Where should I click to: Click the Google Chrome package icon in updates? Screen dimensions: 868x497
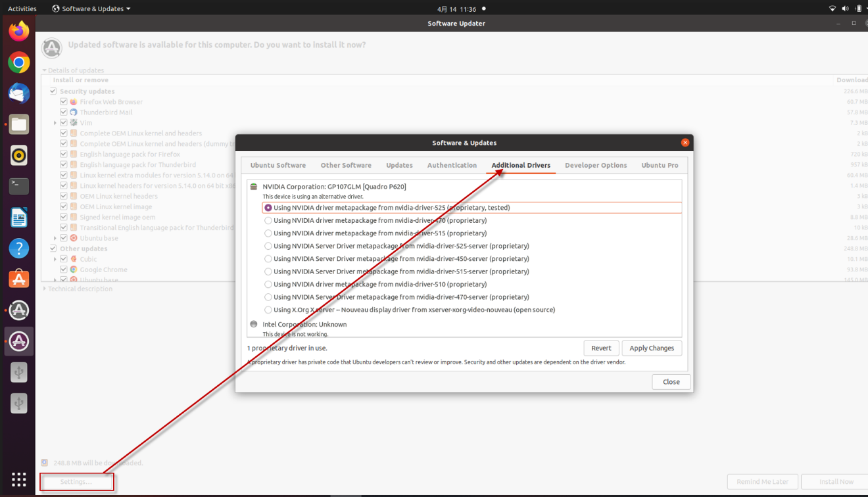74,270
